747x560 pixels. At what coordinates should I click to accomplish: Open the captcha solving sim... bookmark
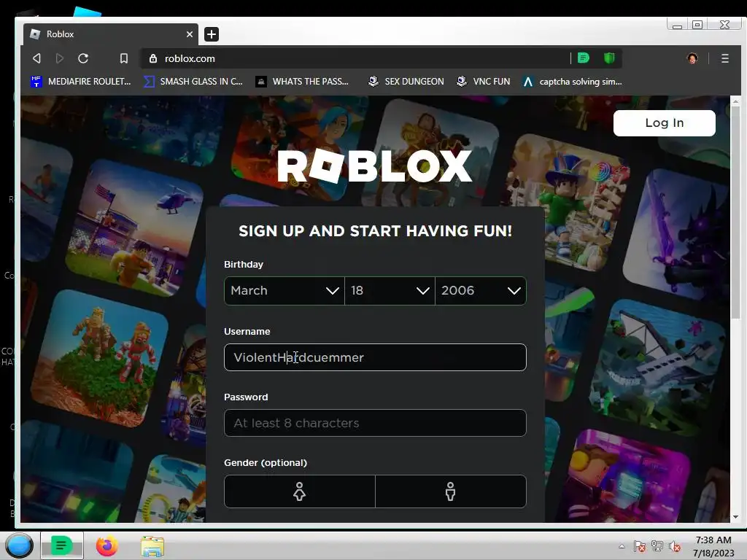point(572,82)
